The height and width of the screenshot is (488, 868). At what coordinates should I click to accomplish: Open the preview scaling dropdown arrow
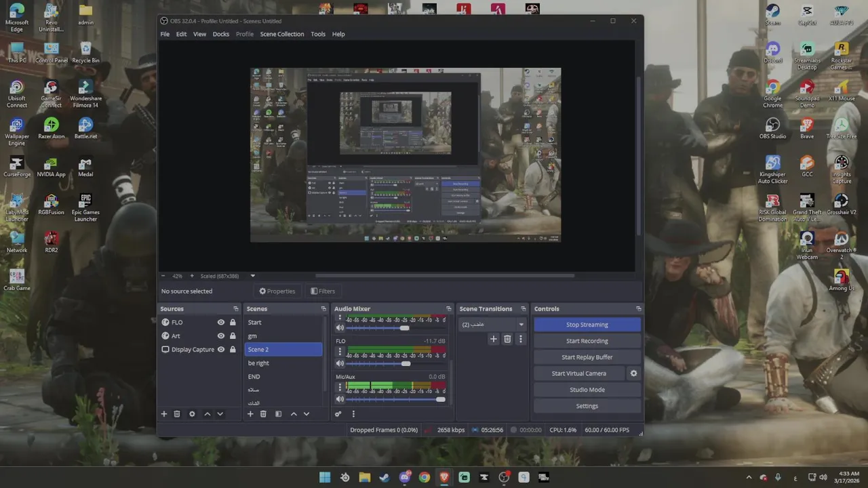coord(253,276)
